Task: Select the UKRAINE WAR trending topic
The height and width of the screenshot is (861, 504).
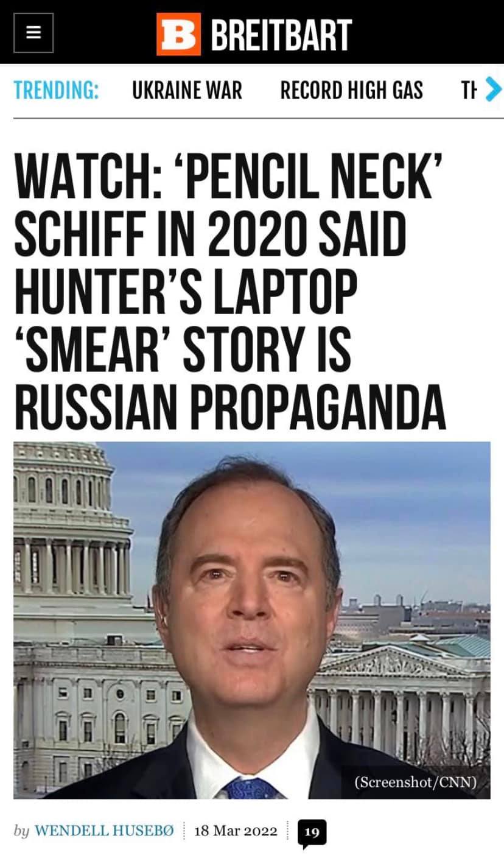Action: pyautogui.click(x=187, y=91)
